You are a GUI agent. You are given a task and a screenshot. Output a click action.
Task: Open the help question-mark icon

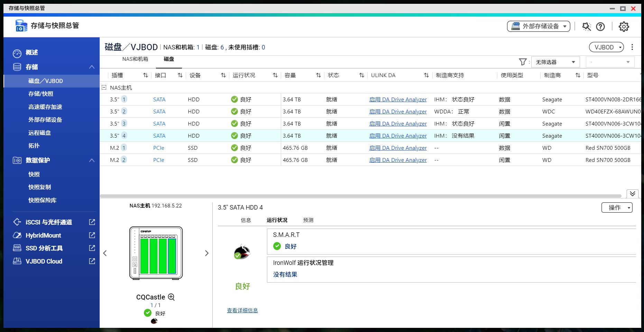tap(600, 26)
